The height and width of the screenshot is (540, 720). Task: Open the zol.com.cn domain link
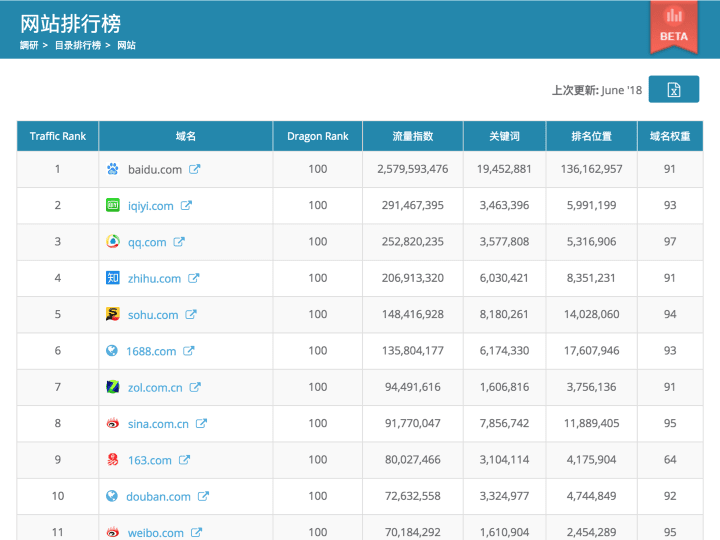point(155,388)
